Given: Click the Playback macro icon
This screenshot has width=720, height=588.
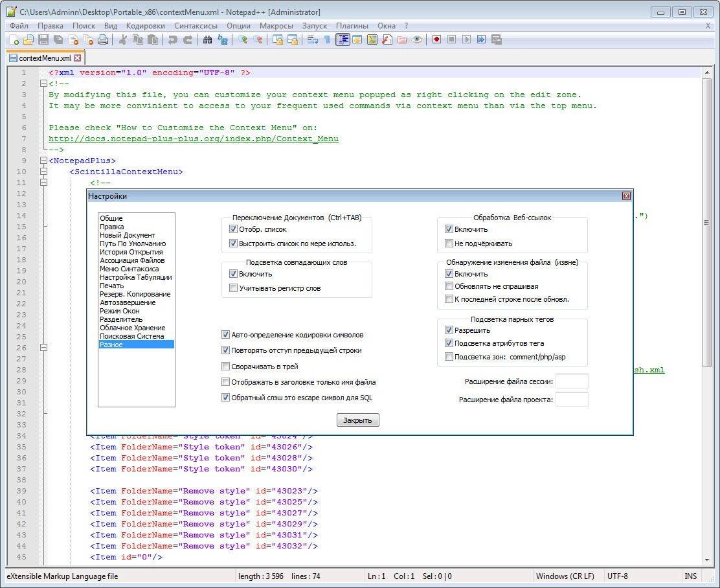Looking at the screenshot, I should tap(467, 40).
